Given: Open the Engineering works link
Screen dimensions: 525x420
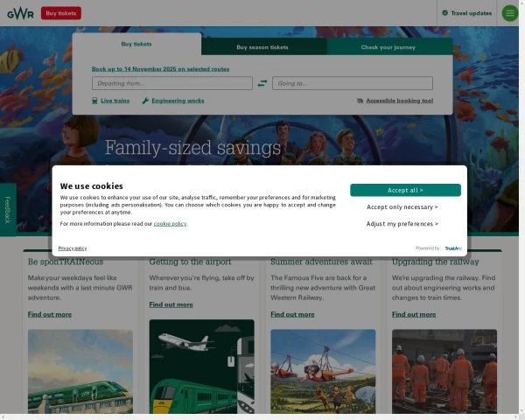Looking at the screenshot, I should [x=178, y=101].
